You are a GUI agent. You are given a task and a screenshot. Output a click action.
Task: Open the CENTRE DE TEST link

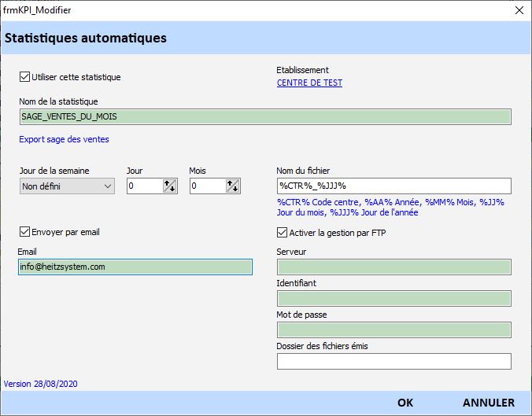pos(309,83)
